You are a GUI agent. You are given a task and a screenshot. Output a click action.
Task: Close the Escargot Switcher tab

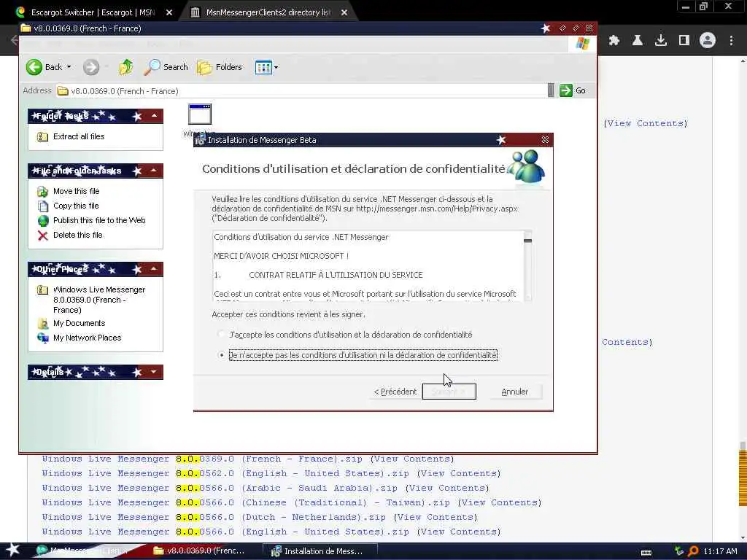click(x=169, y=12)
